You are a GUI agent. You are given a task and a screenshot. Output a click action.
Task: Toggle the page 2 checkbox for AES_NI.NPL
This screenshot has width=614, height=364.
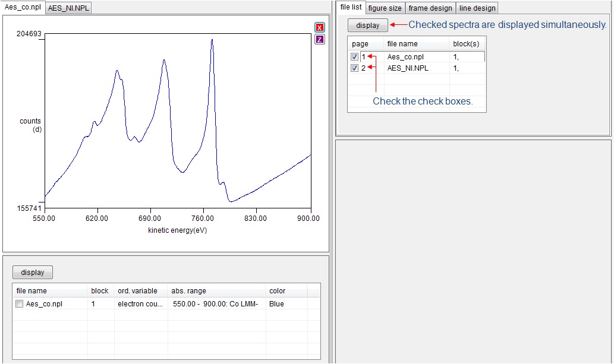tap(354, 68)
